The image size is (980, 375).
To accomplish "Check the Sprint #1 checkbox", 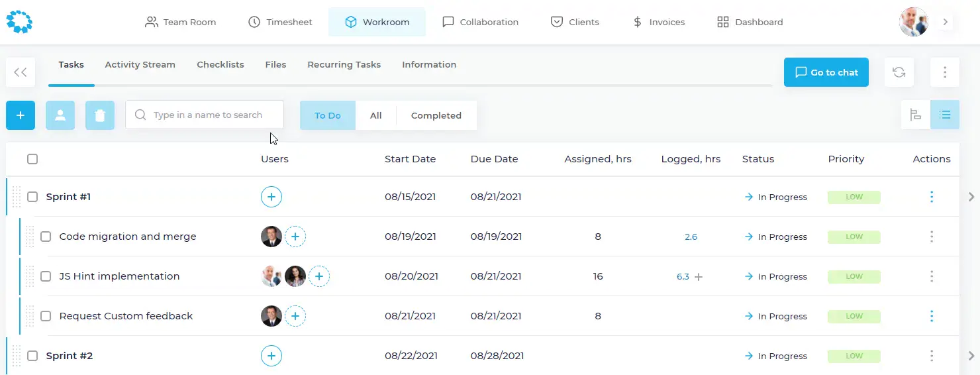I will click(x=32, y=197).
